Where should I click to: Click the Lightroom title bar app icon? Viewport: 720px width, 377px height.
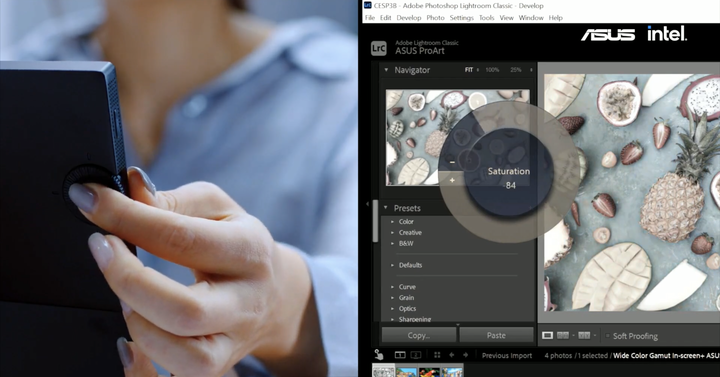tap(367, 5)
